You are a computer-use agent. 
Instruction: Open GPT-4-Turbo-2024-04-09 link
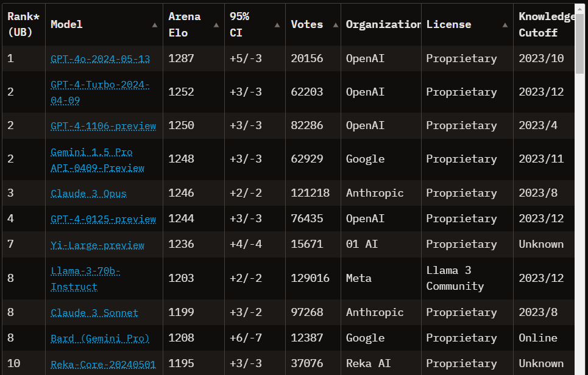click(x=100, y=92)
